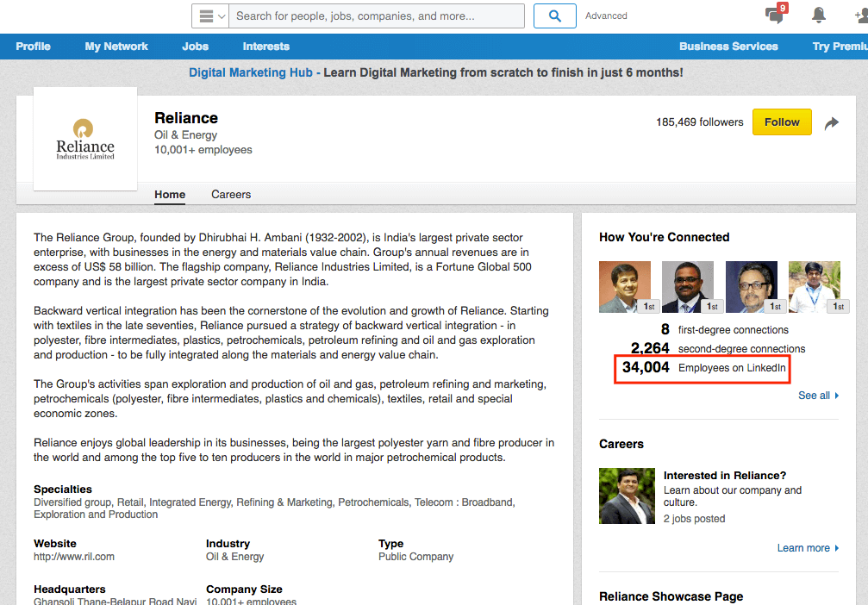
Task: Open Advanced search link
Action: 606,16
